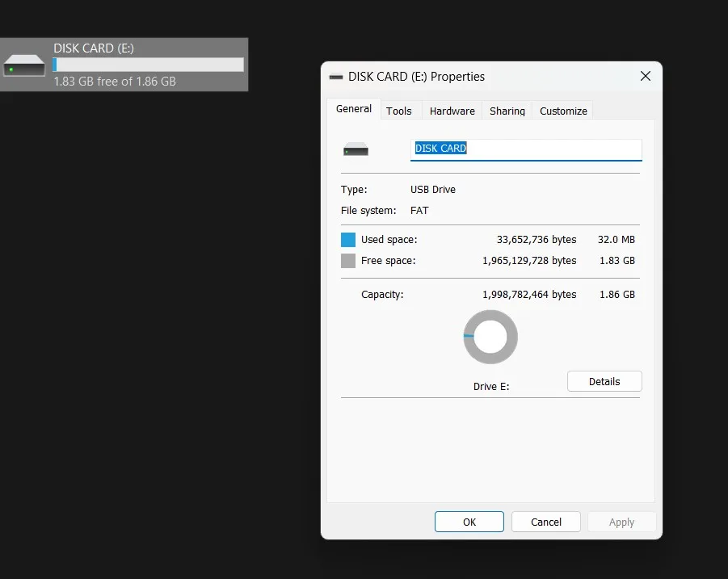Viewport: 728px width, 579px height.
Task: Click the drive icon beside the volume name field
Action: (356, 149)
